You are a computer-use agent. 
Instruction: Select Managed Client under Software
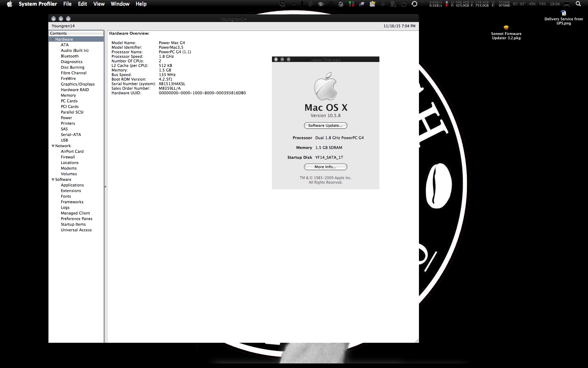pos(75,213)
